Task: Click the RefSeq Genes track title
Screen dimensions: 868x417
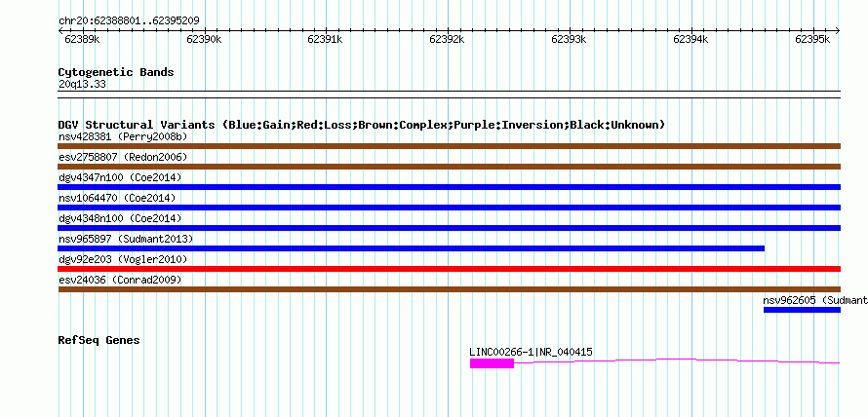Action: (99, 340)
